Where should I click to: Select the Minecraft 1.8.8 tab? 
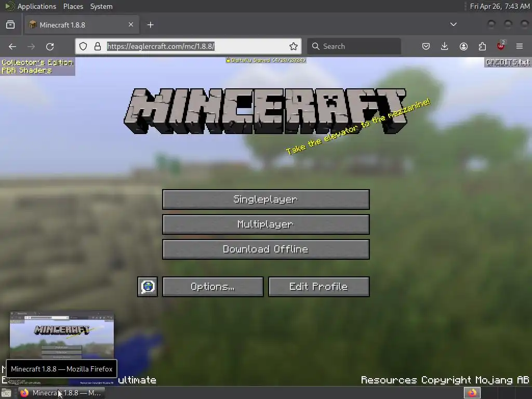point(82,25)
